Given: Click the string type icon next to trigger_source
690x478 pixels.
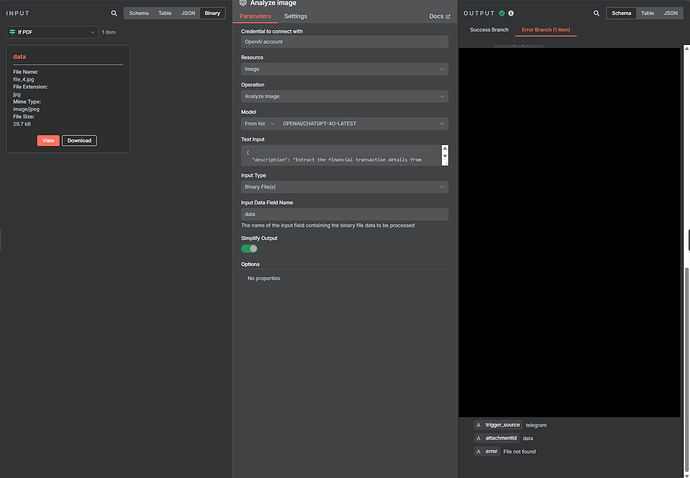Looking at the screenshot, I should tap(478, 425).
